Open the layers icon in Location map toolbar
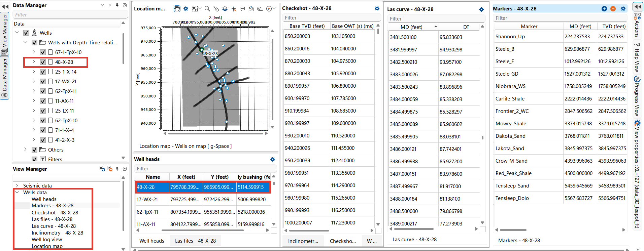The height and width of the screenshot is (251, 644). 225,9
